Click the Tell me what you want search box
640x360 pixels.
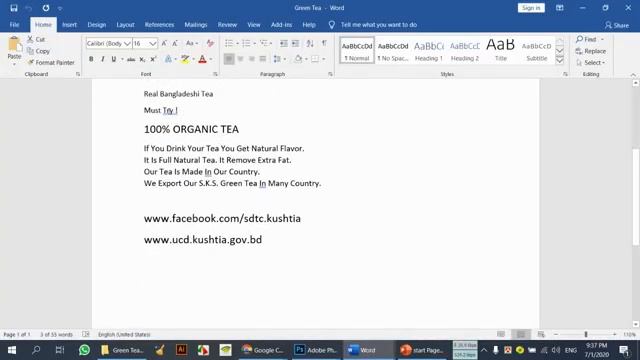[x=379, y=25]
